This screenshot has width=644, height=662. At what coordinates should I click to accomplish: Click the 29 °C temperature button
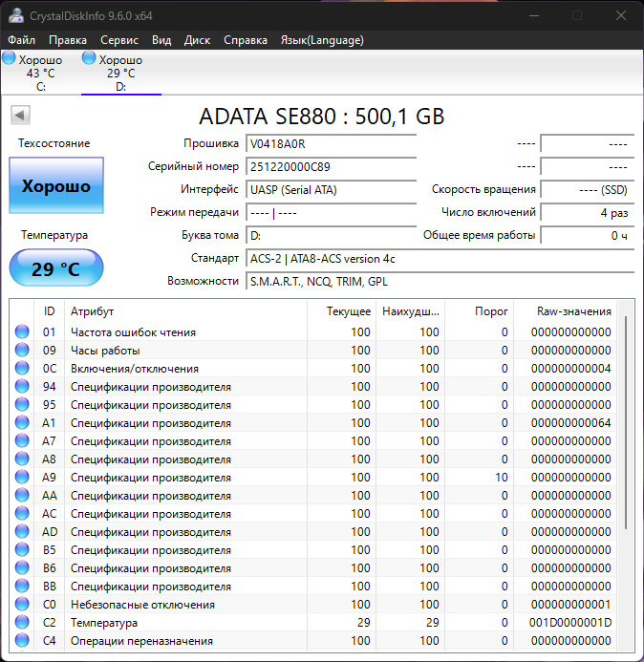point(56,269)
